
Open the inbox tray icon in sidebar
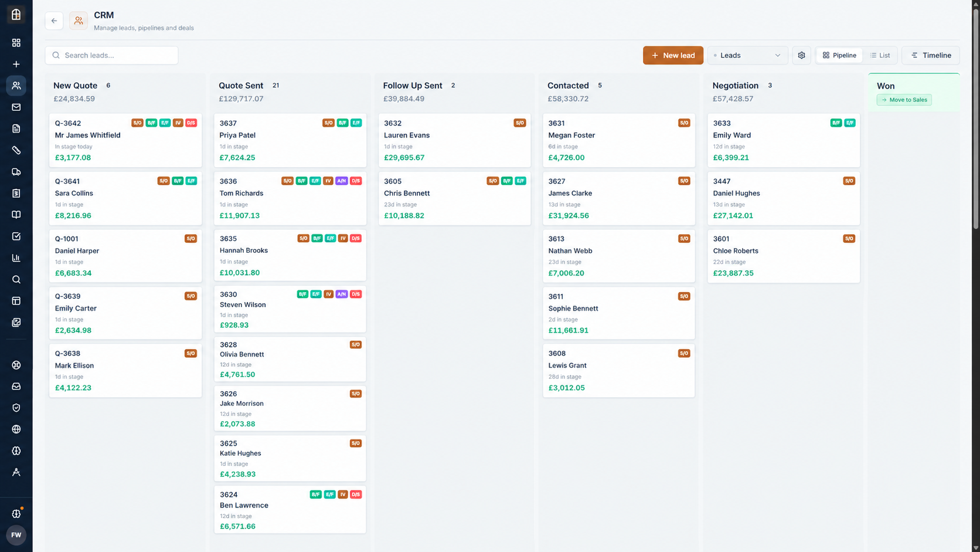coord(16,387)
